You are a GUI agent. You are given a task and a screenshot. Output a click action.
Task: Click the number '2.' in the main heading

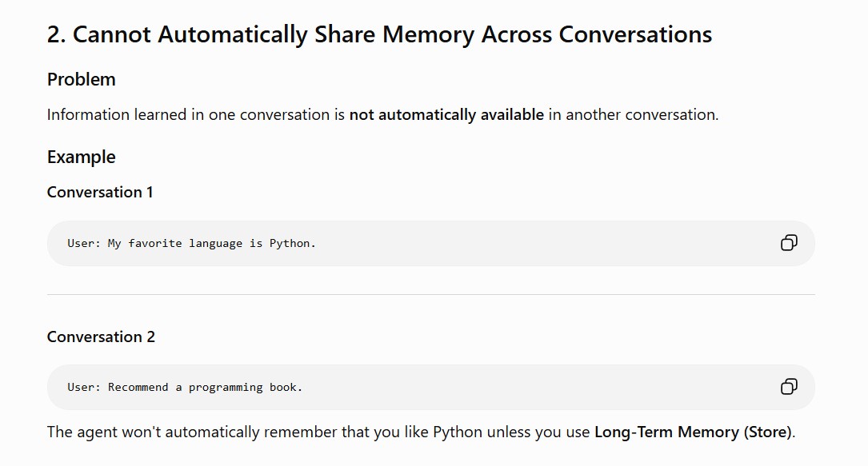pyautogui.click(x=57, y=34)
